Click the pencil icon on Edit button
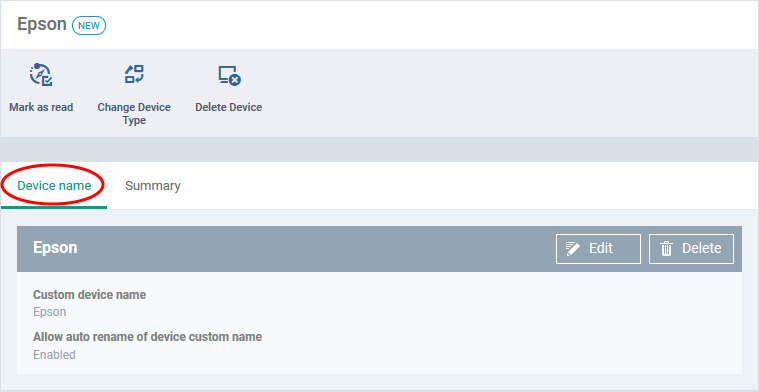Screen dimensions: 759x392 tap(573, 249)
